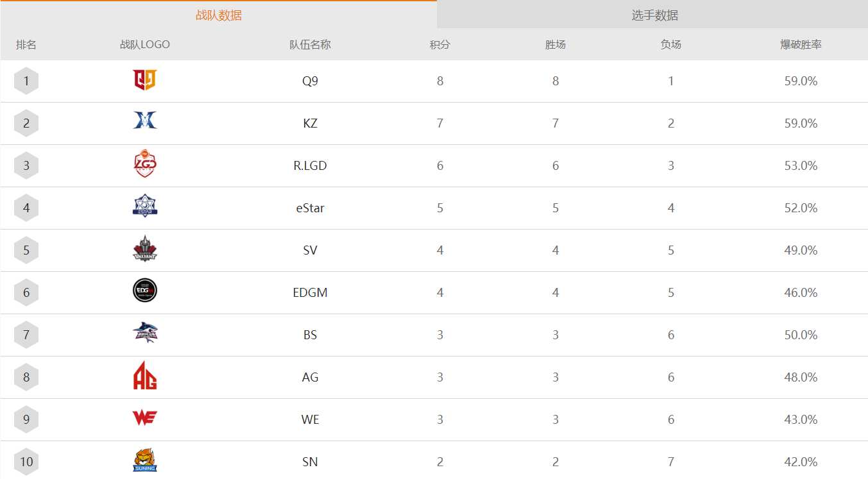Select the R.LGD team logo
This screenshot has width=868, height=479.
tap(145, 164)
